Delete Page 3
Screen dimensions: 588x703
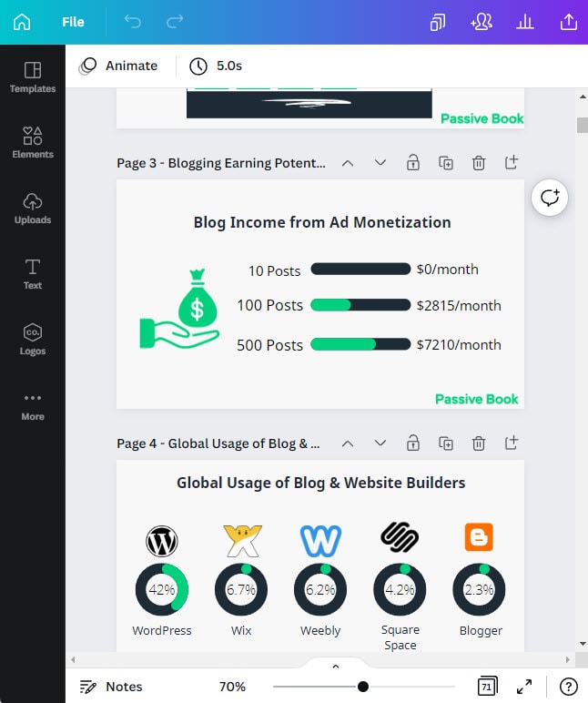click(479, 163)
